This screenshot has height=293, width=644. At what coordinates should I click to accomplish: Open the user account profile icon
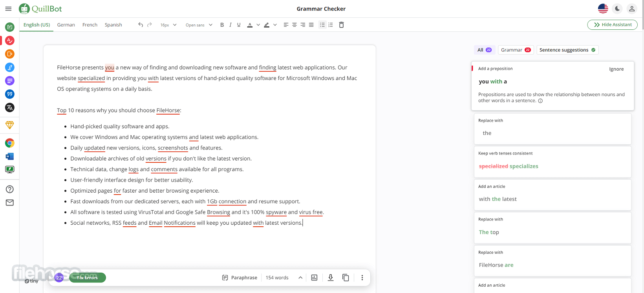(x=632, y=9)
